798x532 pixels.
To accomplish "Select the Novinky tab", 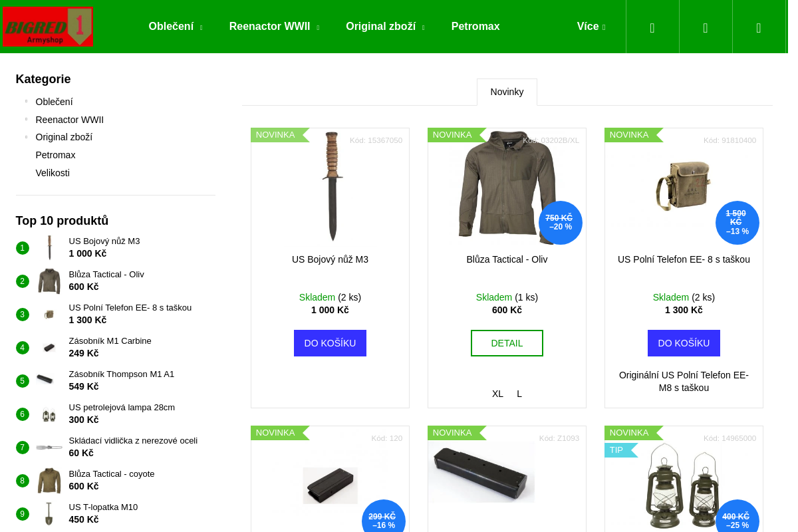I will pos(507,92).
